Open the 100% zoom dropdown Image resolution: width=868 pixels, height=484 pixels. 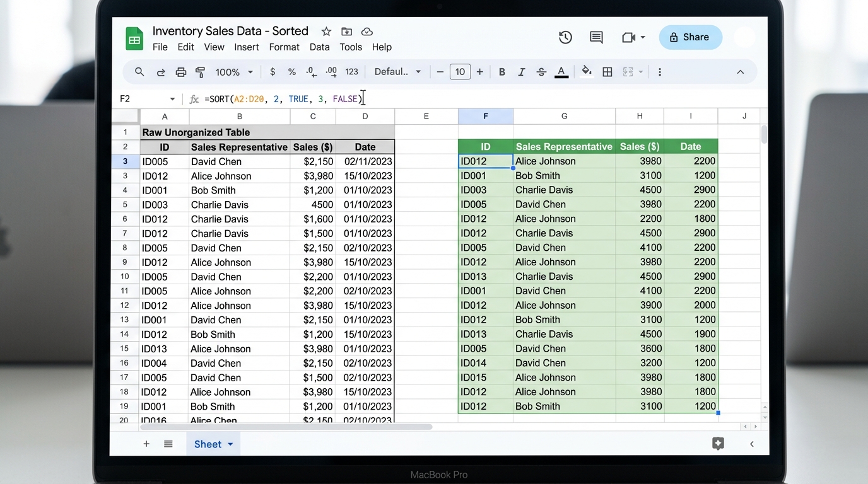(234, 72)
